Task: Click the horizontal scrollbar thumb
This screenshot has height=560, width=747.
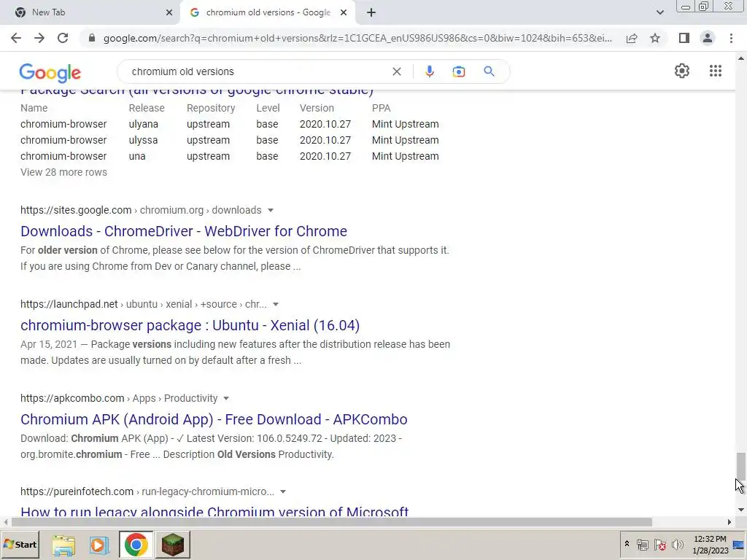Action: pyautogui.click(x=332, y=522)
